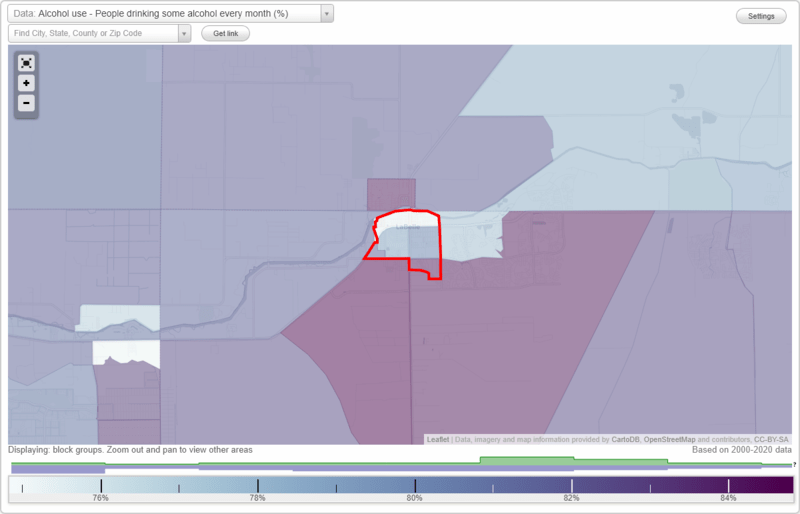The image size is (800, 514).
Task: Click the fullscreen map view icon
Action: coord(26,63)
